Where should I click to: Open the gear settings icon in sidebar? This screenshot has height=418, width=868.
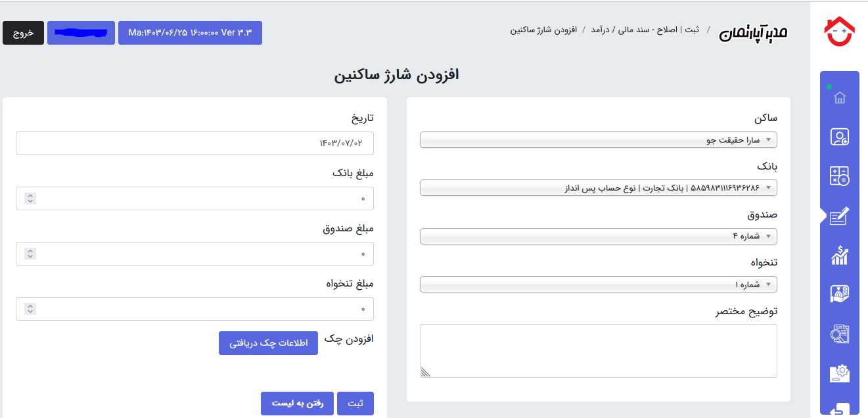839,373
